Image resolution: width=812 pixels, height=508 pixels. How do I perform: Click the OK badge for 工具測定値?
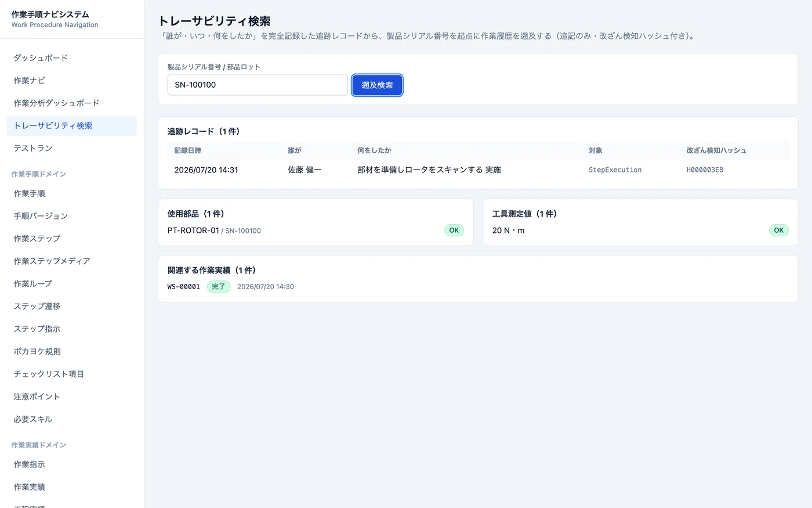779,230
